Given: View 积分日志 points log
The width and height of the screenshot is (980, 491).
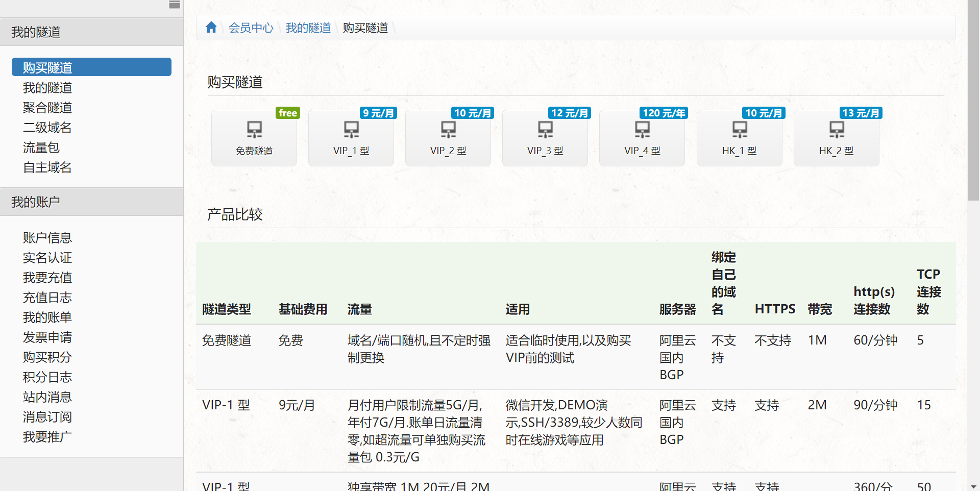Looking at the screenshot, I should pyautogui.click(x=47, y=377).
